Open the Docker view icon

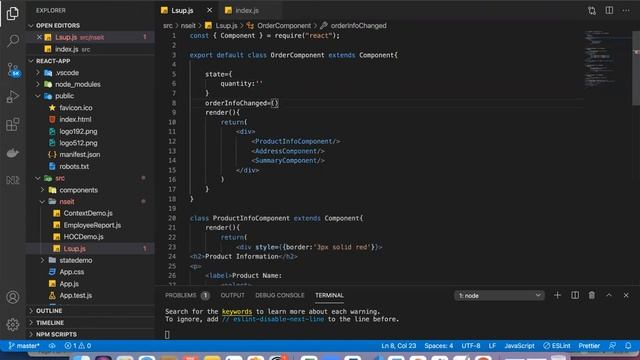tap(13, 153)
